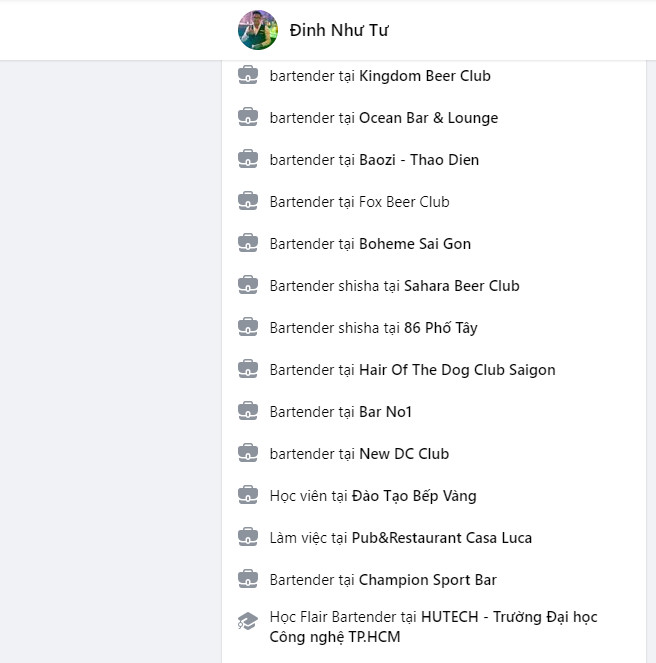Open the Kingdom Beer Club page link
The image size is (656, 663).
424,76
